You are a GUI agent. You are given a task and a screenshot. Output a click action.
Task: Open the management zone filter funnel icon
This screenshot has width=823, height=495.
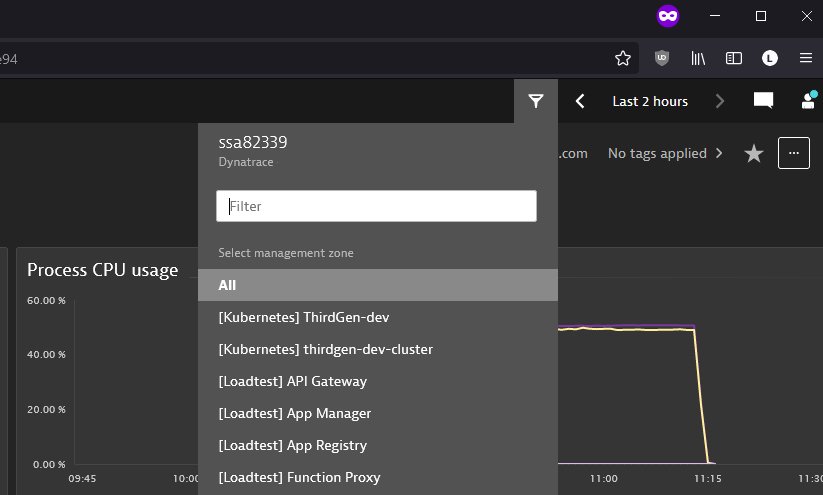click(535, 101)
